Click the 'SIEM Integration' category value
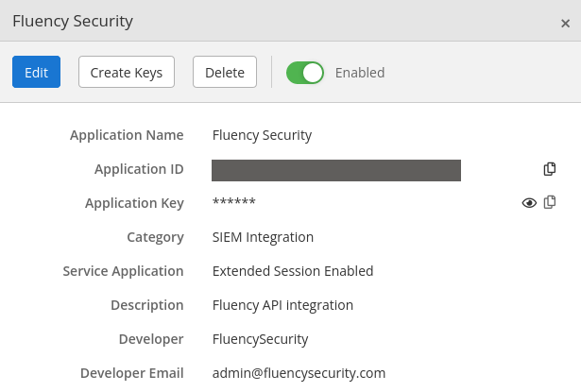581x392 pixels. 263,237
